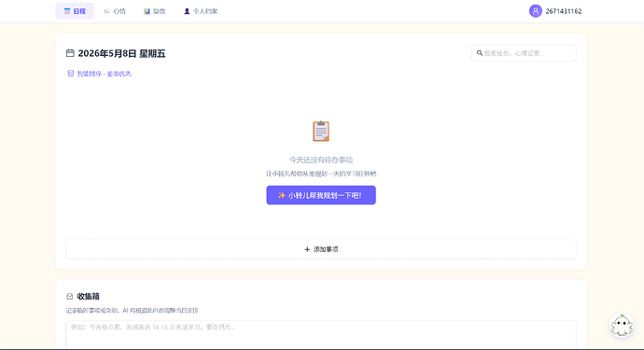Focus the search tasks and mood records field
The width and height of the screenshot is (644, 350).
524,53
